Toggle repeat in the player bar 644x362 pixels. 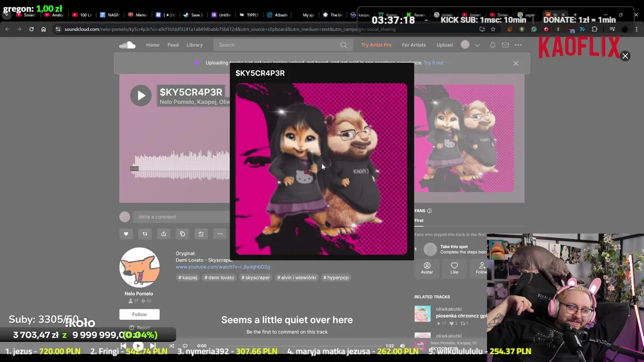coord(185,346)
